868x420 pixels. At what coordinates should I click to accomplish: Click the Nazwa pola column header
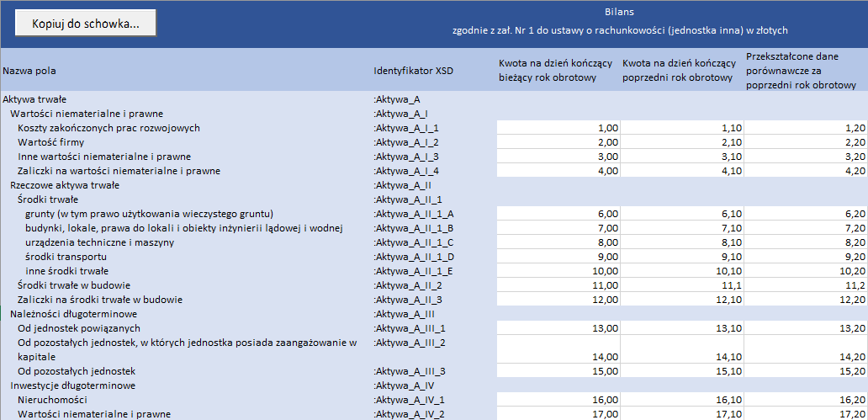(29, 71)
